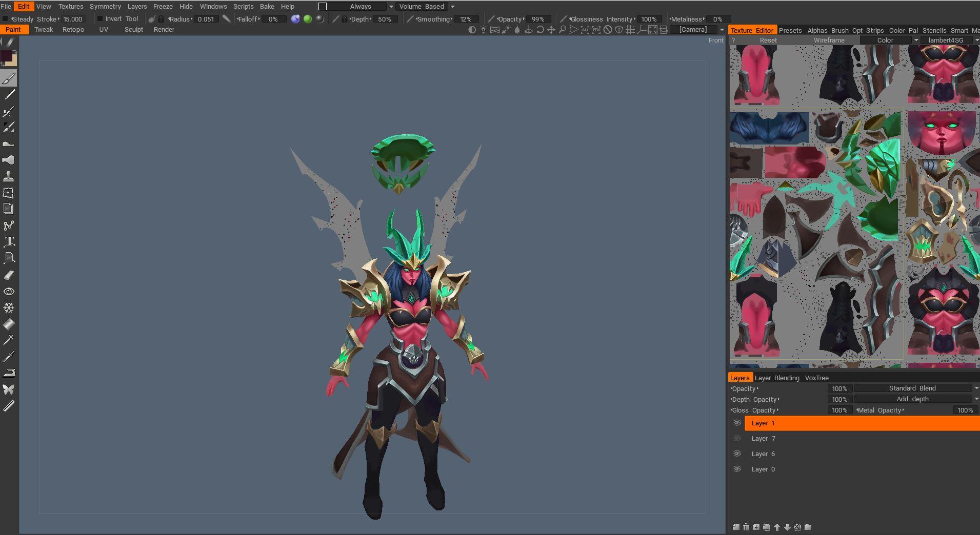Click the Reset button in Texture Editor
The width and height of the screenshot is (980, 535).
coord(768,40)
